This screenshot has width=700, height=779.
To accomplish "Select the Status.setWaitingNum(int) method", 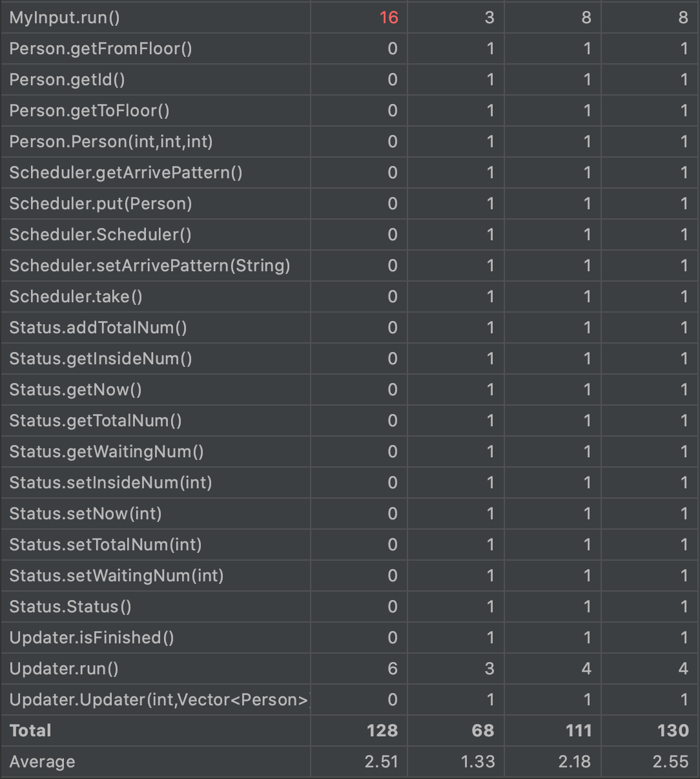I will coord(116,576).
